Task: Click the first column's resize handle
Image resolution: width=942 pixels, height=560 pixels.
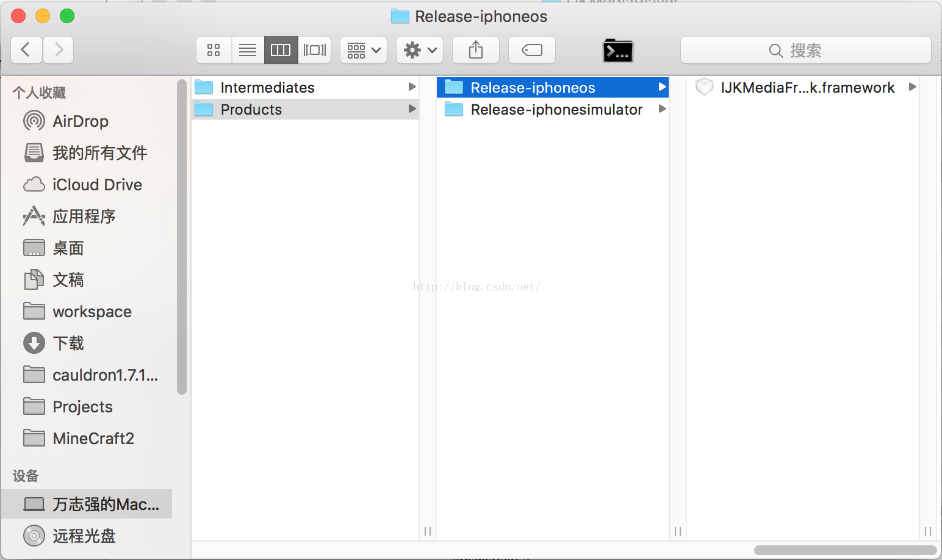Action: [428, 531]
